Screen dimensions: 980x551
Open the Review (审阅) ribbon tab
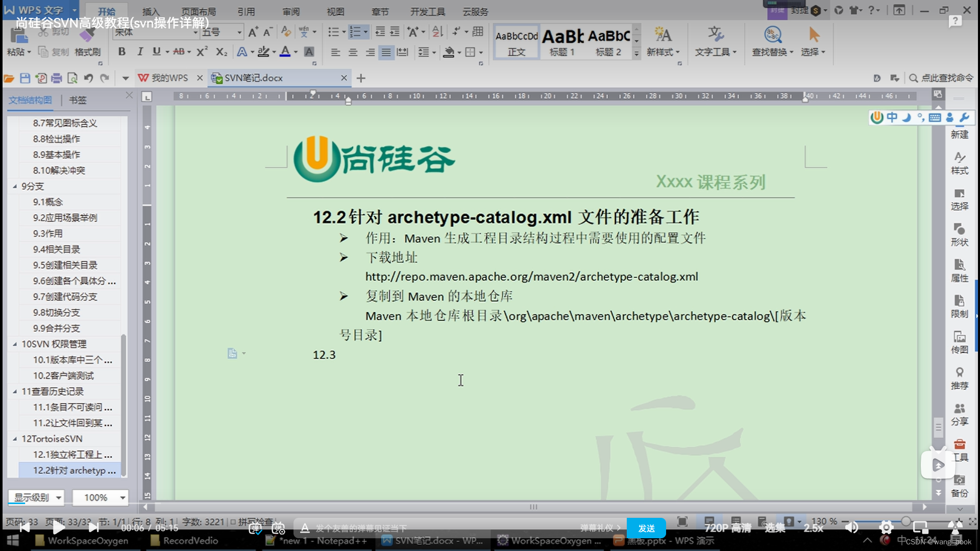click(x=291, y=11)
